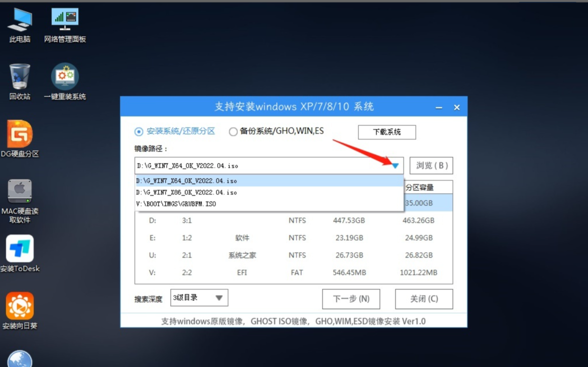588x367 pixels.
Task: Click the 463.26GB capacity cell
Action: 418,220
